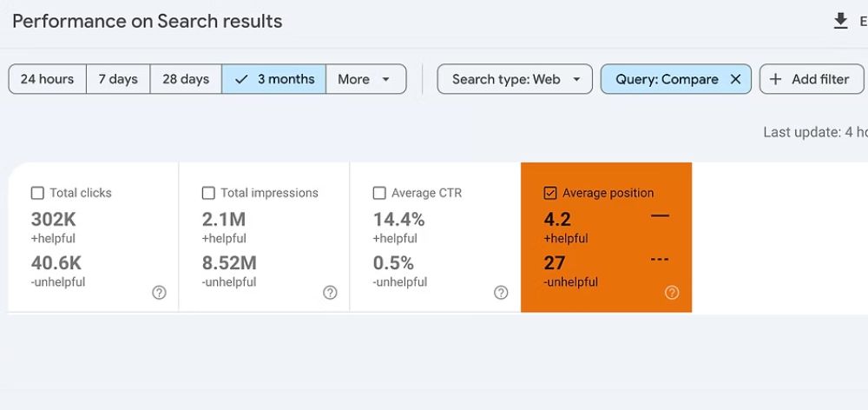Open help icon on Total impressions card
The width and height of the screenshot is (868, 410).
pos(330,293)
